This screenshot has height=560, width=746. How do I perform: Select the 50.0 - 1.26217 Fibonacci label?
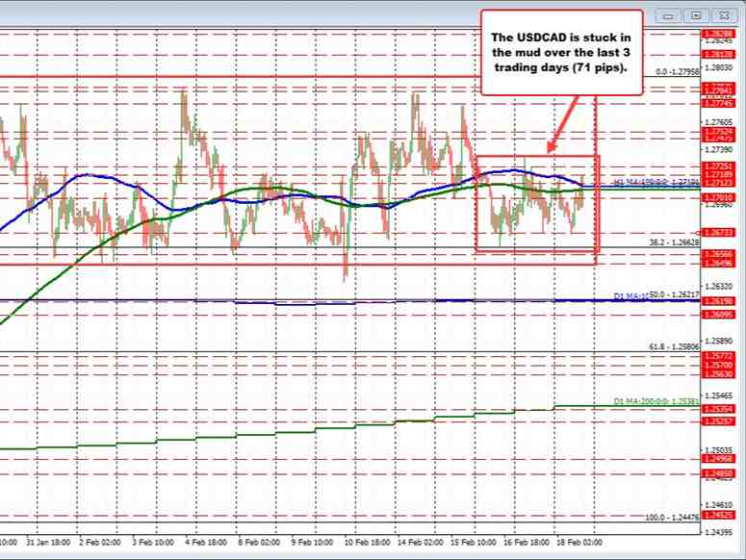[674, 295]
